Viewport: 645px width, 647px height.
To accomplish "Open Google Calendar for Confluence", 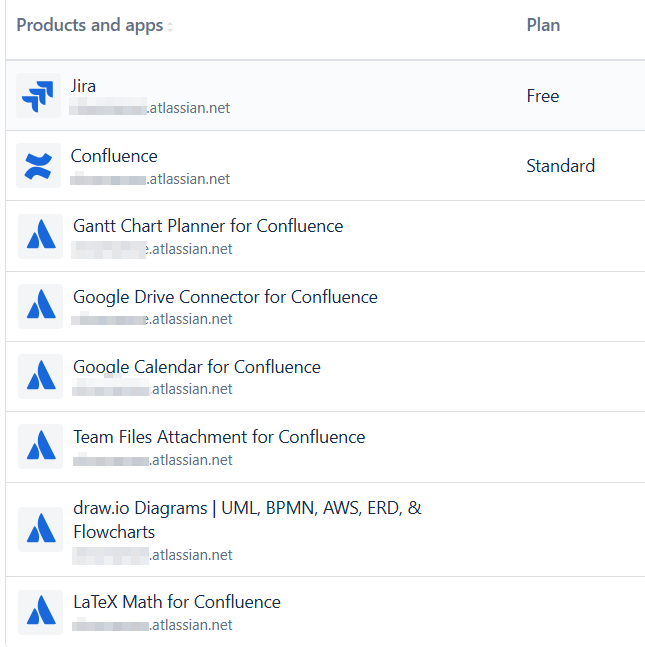I will coord(197,367).
